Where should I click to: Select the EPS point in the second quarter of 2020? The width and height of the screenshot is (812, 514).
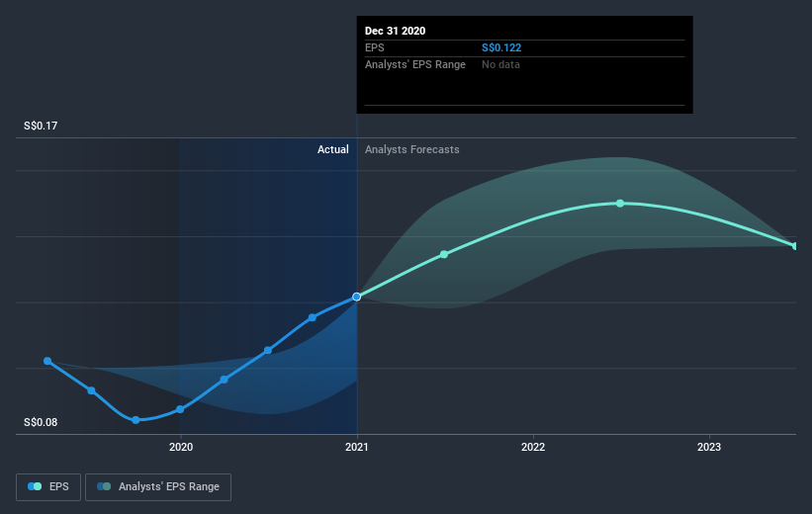(x=225, y=380)
